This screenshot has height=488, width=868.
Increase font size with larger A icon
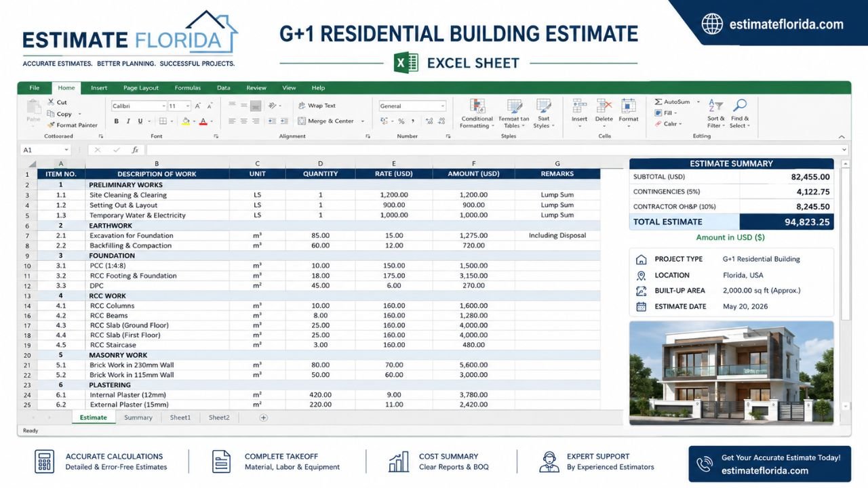point(198,106)
